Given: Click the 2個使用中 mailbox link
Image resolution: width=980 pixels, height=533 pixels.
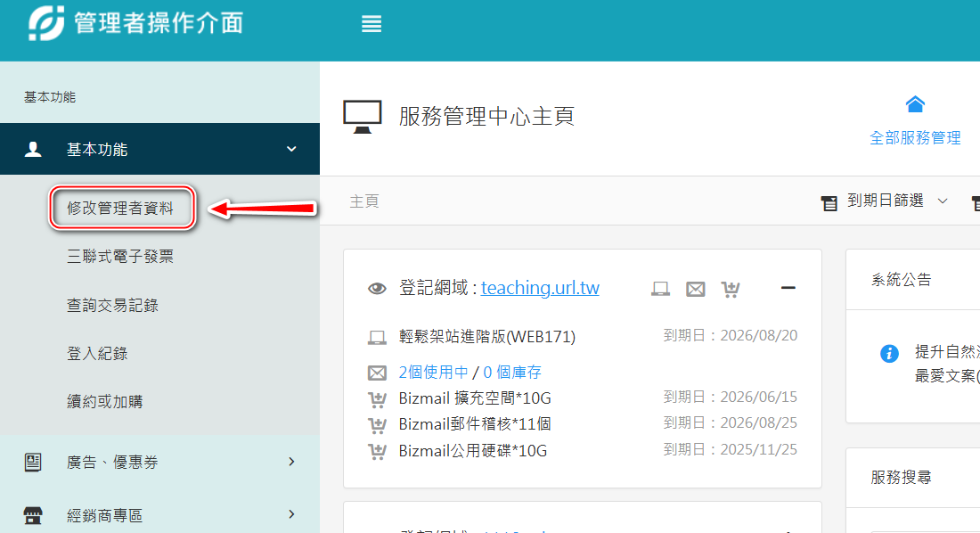Looking at the screenshot, I should click(433, 373).
